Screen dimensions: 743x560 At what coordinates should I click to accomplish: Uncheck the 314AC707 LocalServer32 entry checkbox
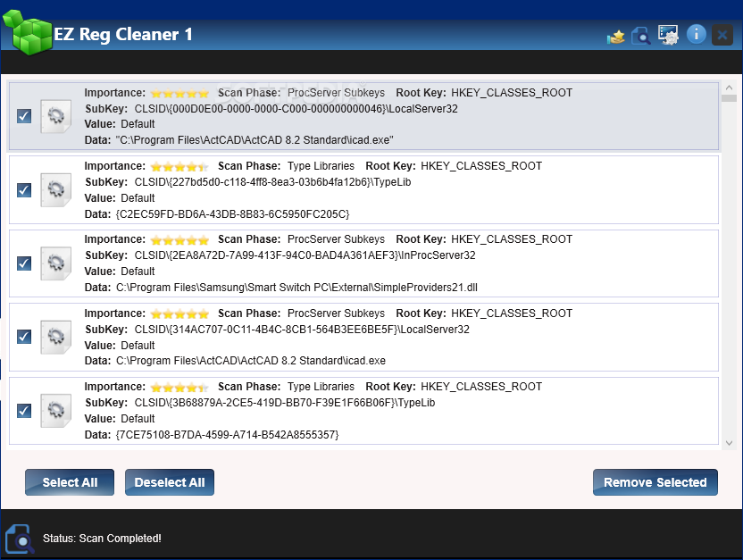pos(24,337)
